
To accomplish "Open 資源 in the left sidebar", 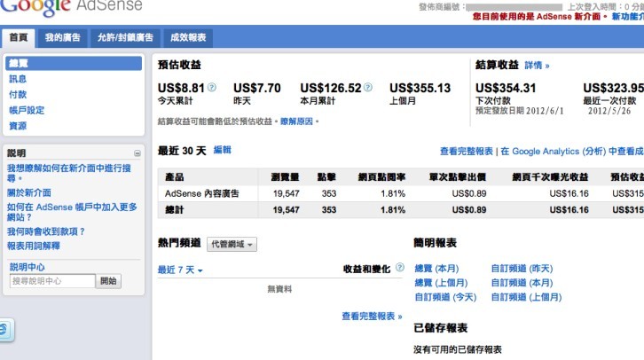I will coord(18,126).
